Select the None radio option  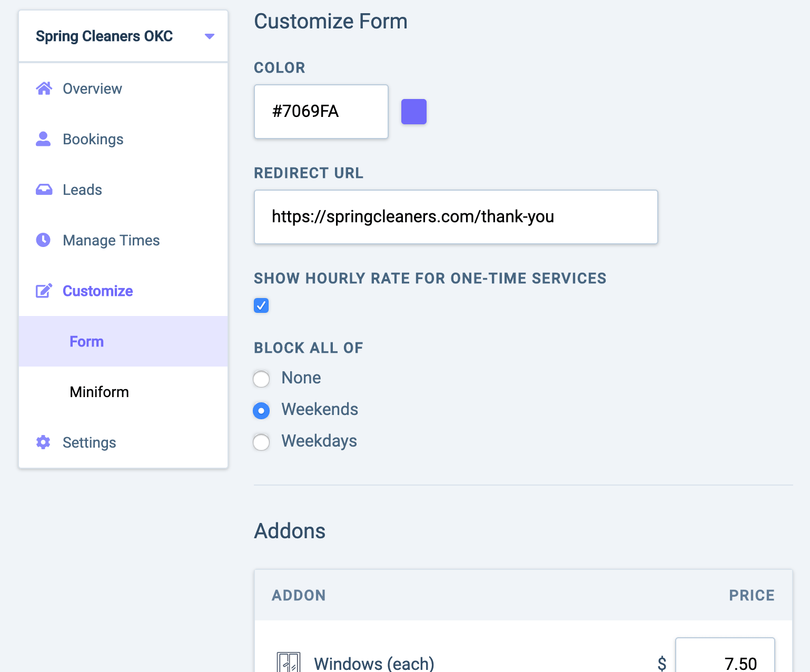(x=261, y=379)
